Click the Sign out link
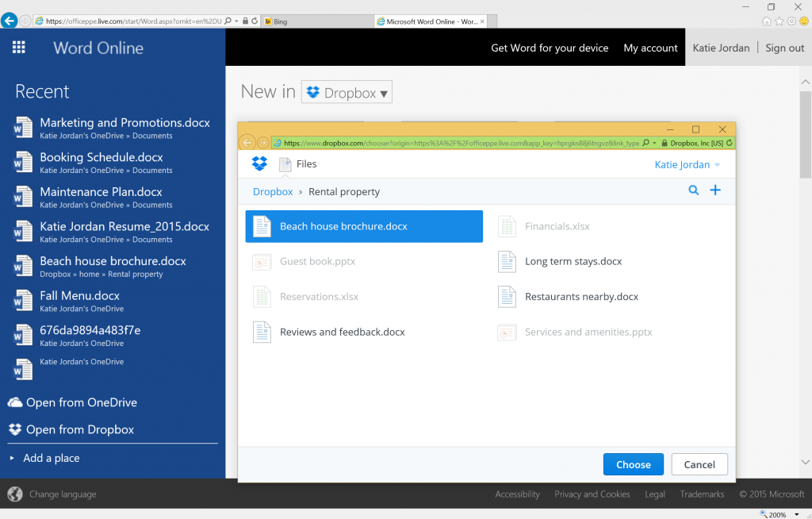812x519 pixels. coord(783,48)
